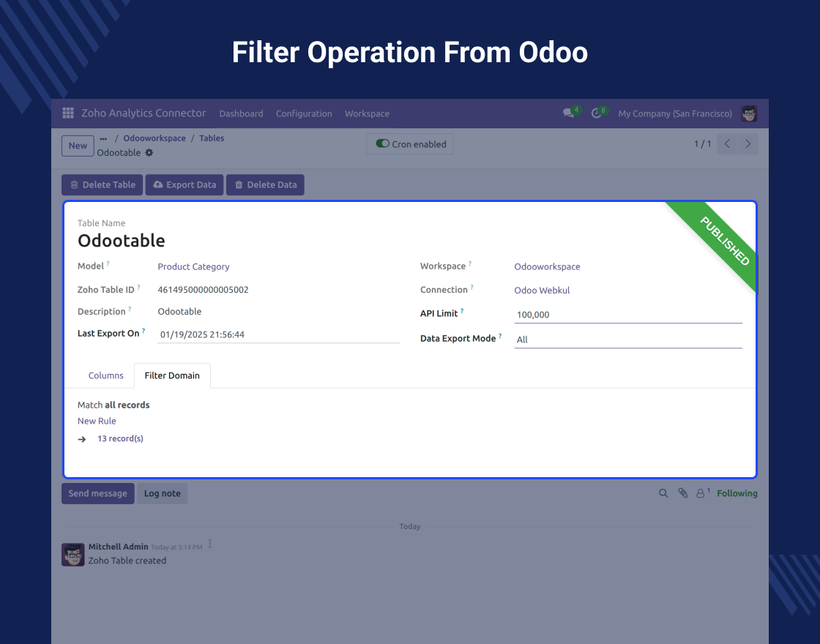The width and height of the screenshot is (820, 644).
Task: Click help mark next to Connection
Action: pos(471,287)
